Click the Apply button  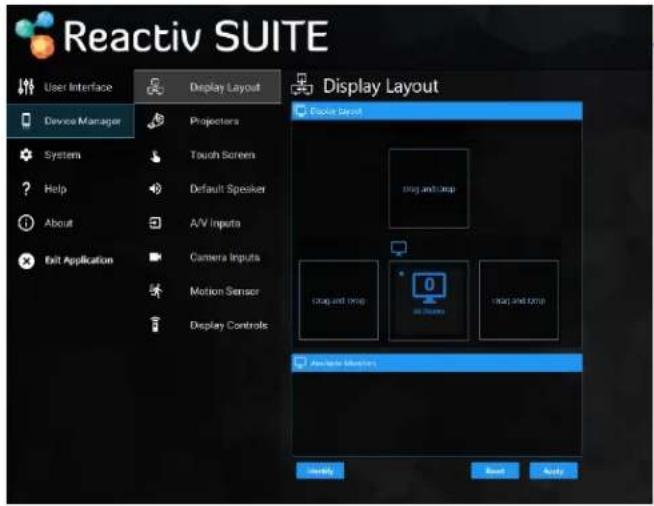[x=553, y=471]
